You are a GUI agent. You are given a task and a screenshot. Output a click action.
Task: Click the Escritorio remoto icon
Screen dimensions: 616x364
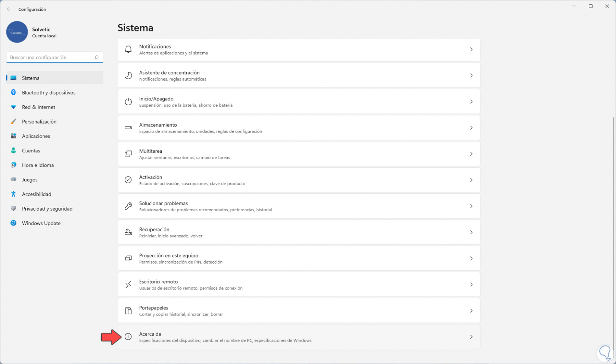[x=128, y=284]
